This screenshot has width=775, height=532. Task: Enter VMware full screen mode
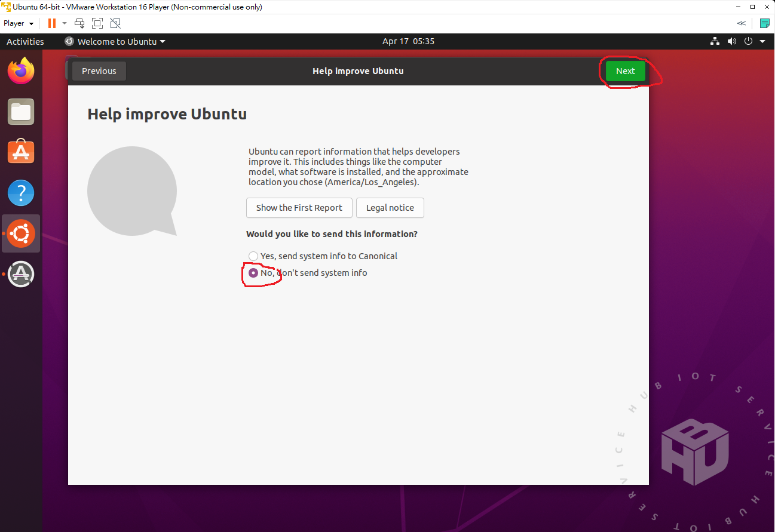(97, 23)
